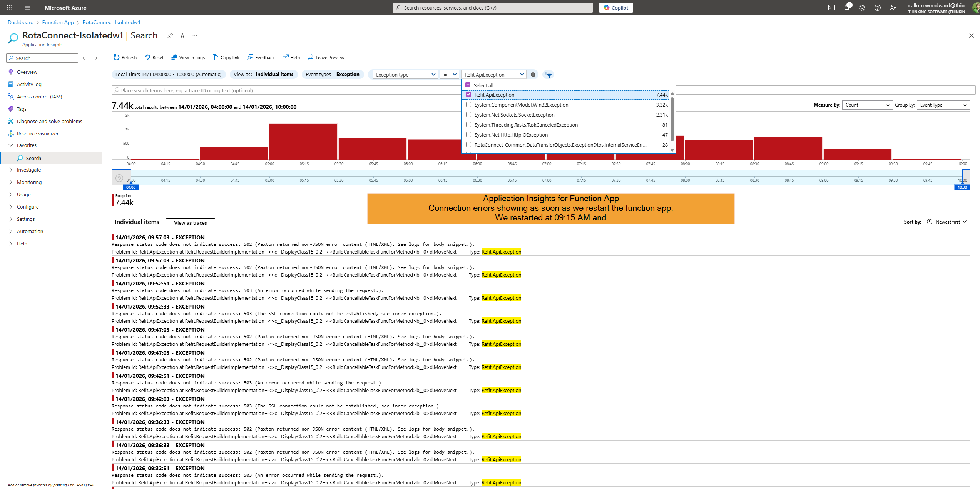Expand the Monitoring sidebar section
The width and height of the screenshot is (980, 489).
[x=29, y=182]
